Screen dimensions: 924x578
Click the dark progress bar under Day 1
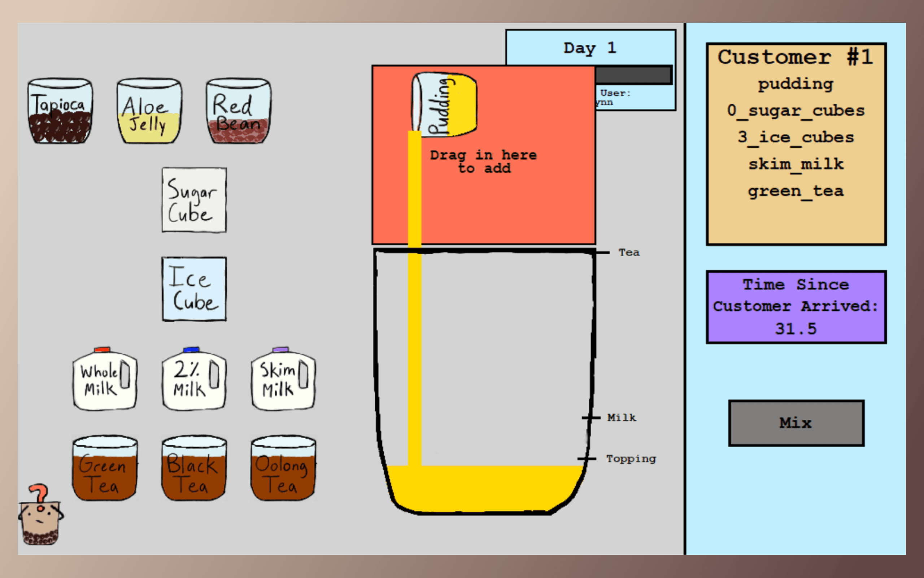click(634, 75)
